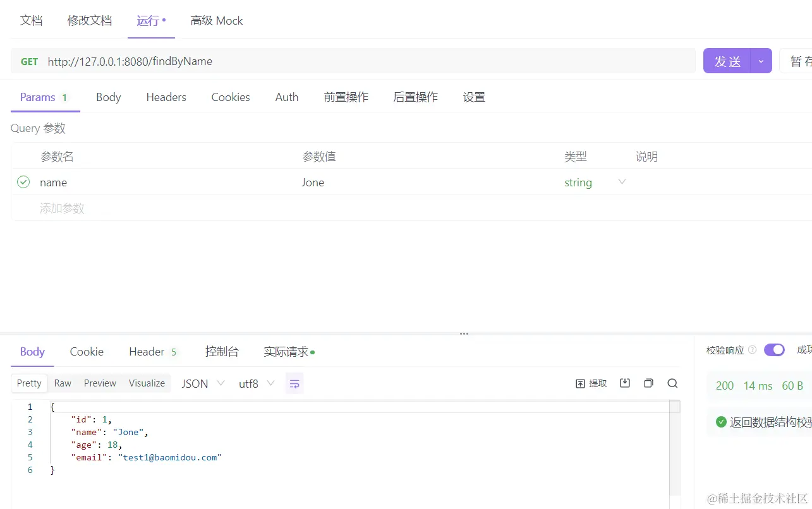Click the 发送 send button

coord(727,61)
